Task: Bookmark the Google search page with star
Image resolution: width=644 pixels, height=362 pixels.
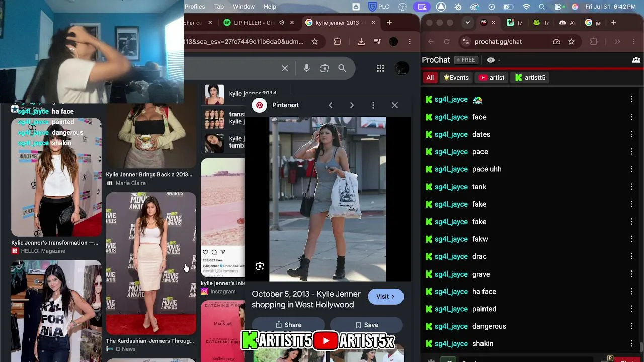Action: coord(315,42)
